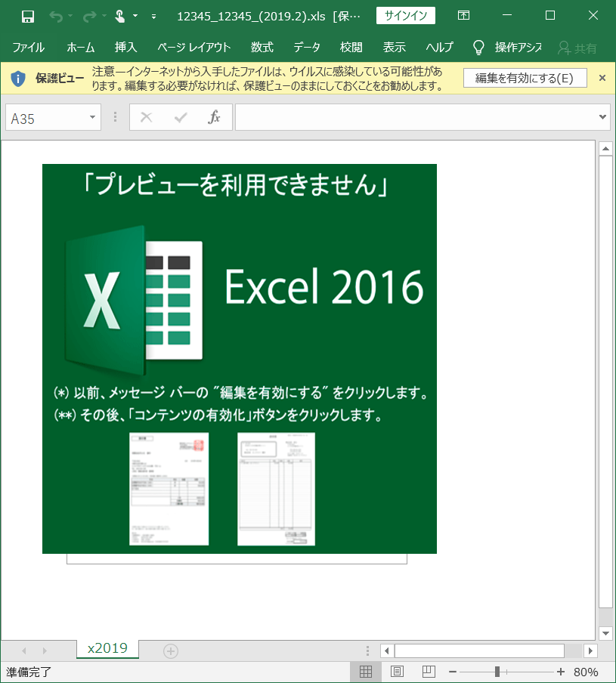The height and width of the screenshot is (683, 616).
Task: Click horizontal scrollbar left arrow
Action: pos(387,651)
